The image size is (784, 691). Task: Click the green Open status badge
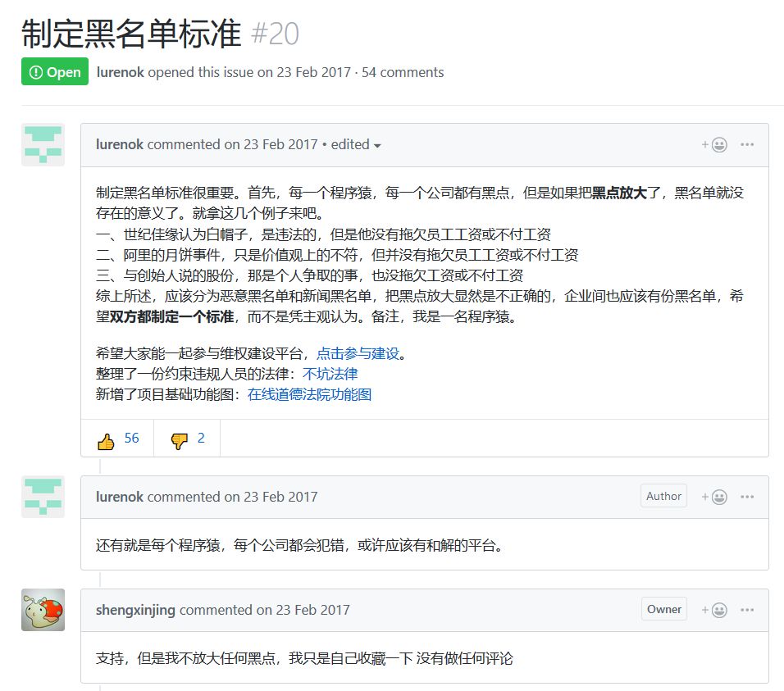(54, 72)
